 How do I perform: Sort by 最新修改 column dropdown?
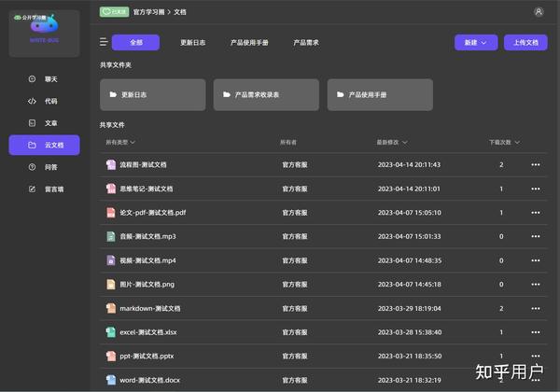pos(392,142)
